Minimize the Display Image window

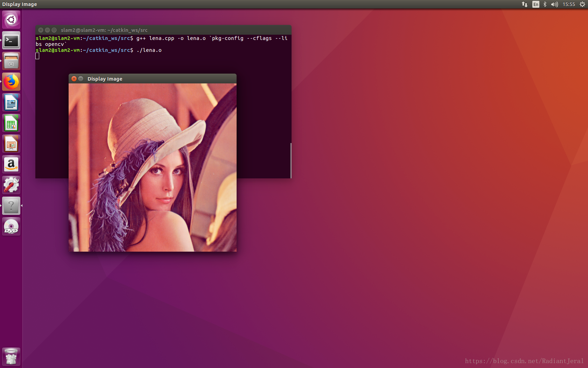(81, 79)
